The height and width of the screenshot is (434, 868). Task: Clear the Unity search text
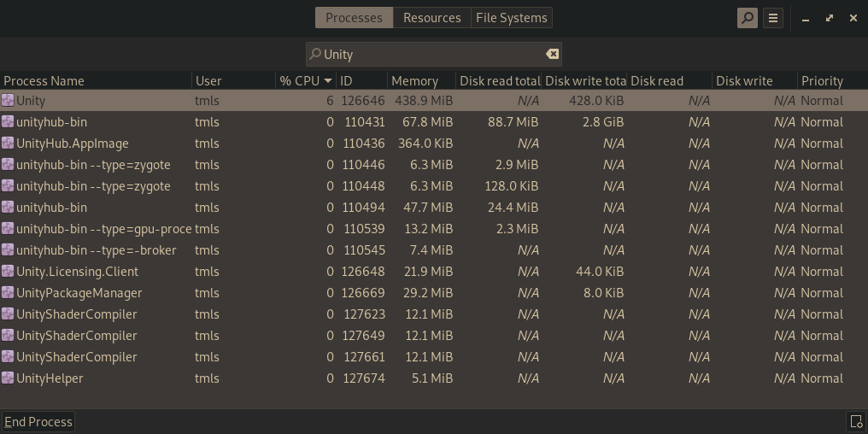click(x=553, y=54)
